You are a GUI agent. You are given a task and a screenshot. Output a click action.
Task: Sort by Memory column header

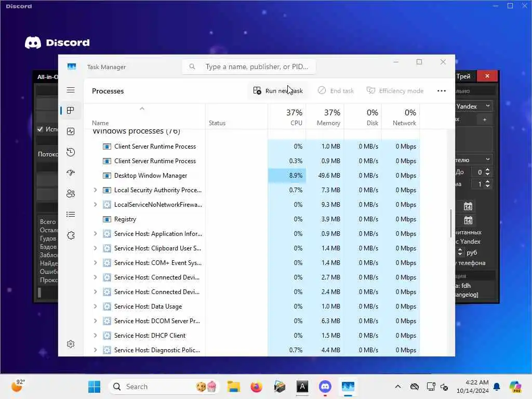(325, 117)
